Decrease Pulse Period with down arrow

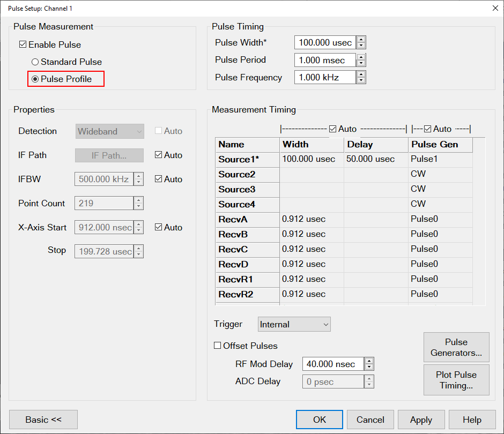(361, 63)
